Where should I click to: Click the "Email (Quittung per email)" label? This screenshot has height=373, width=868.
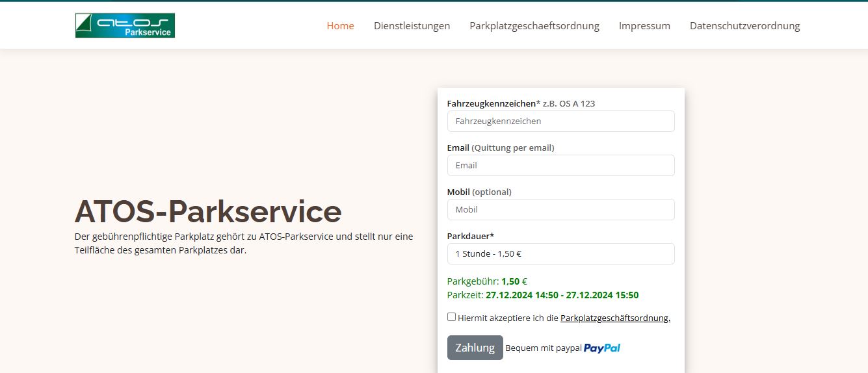[x=500, y=148]
